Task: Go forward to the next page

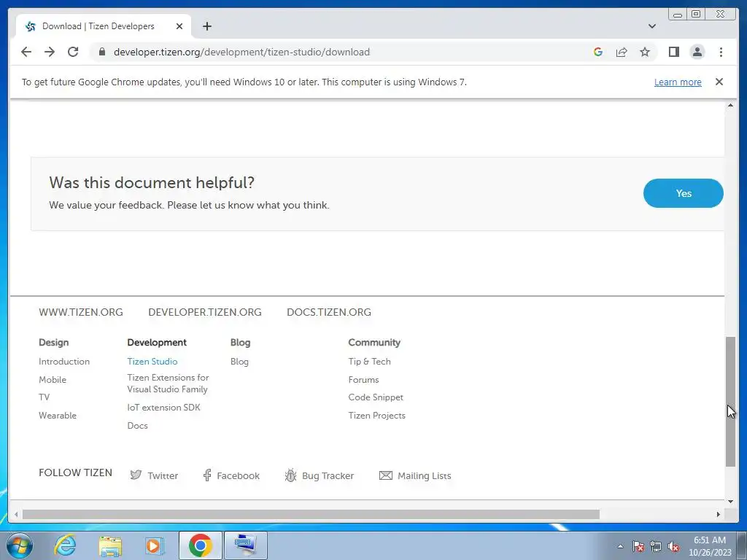Action: click(50, 52)
